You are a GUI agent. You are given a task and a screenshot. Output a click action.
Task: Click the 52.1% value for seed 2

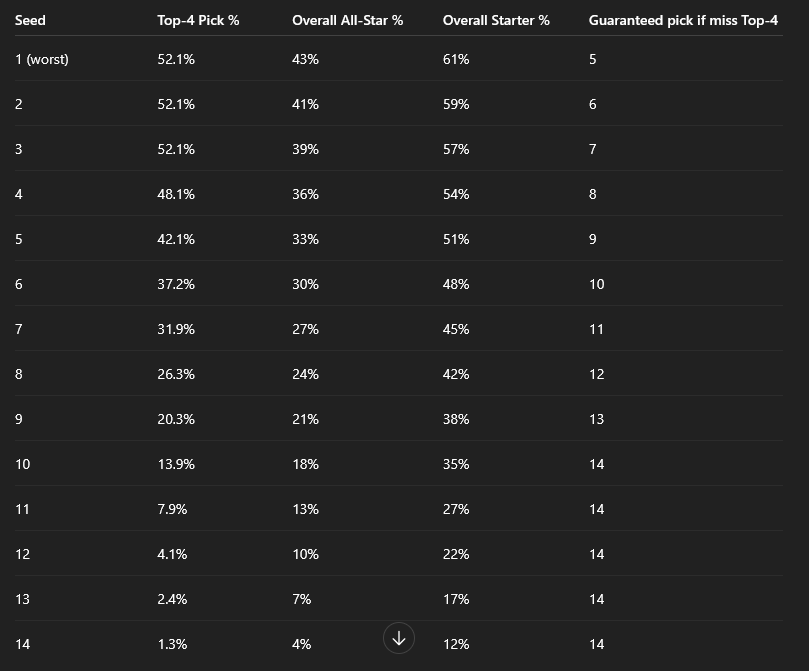point(176,104)
